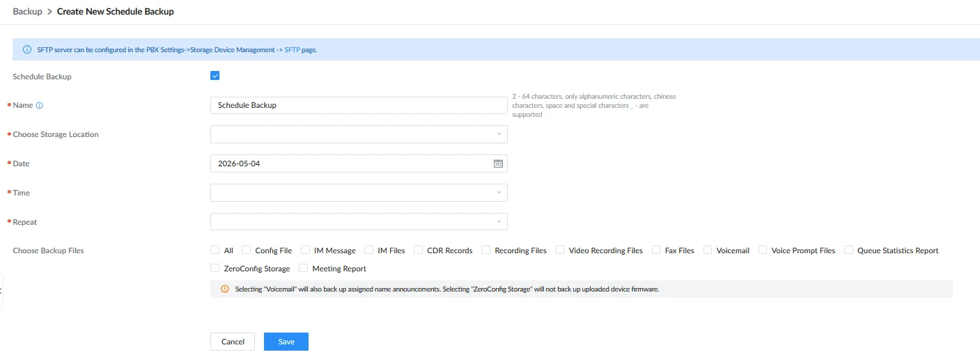Select the IM Files checkbox
The image size is (980, 359).
click(x=369, y=250)
